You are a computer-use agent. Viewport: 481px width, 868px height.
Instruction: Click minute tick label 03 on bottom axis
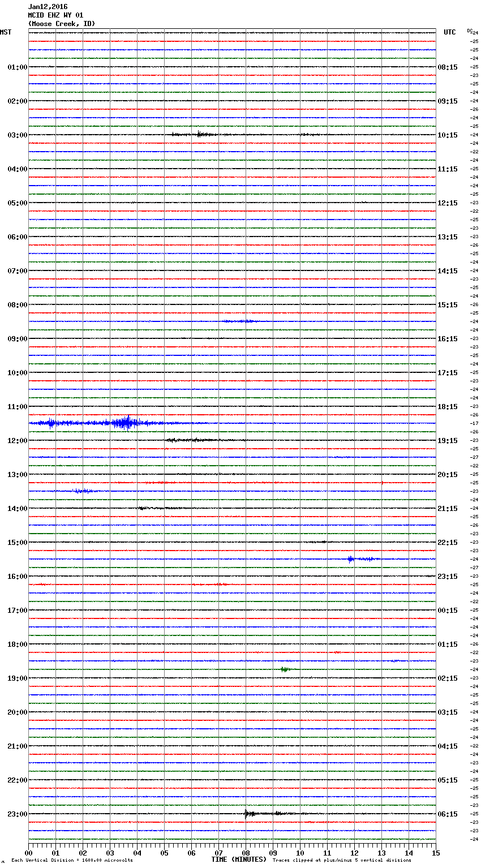[110, 853]
